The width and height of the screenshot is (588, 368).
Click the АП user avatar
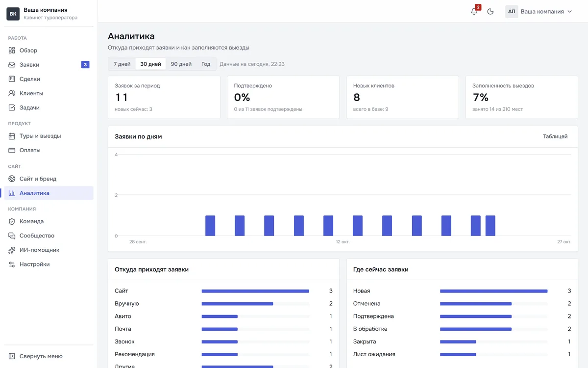coord(512,11)
